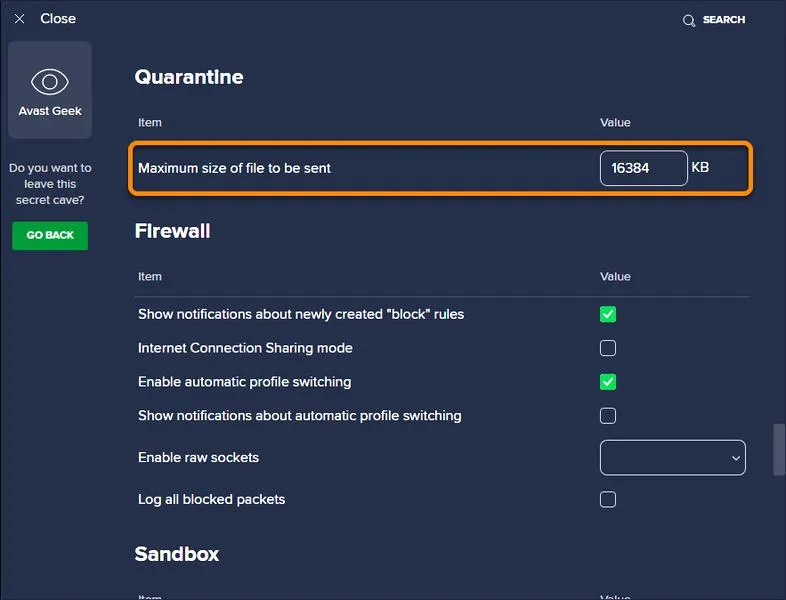The height and width of the screenshot is (600, 786).
Task: Uncheck Show notifications about "block" rules
Action: point(608,314)
